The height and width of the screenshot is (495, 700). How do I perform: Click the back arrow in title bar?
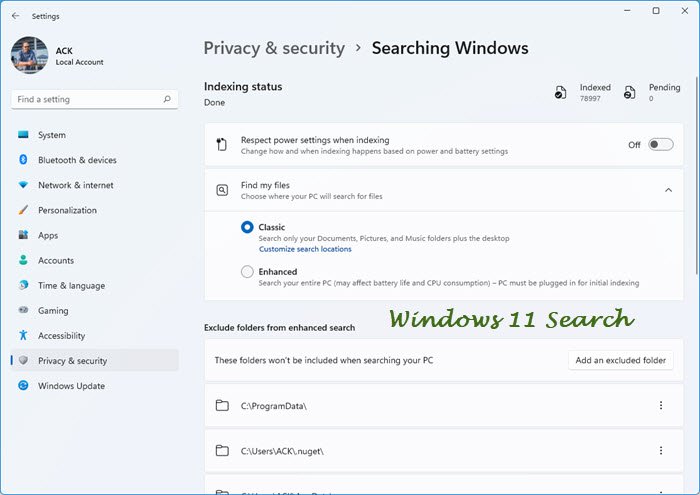[16, 16]
